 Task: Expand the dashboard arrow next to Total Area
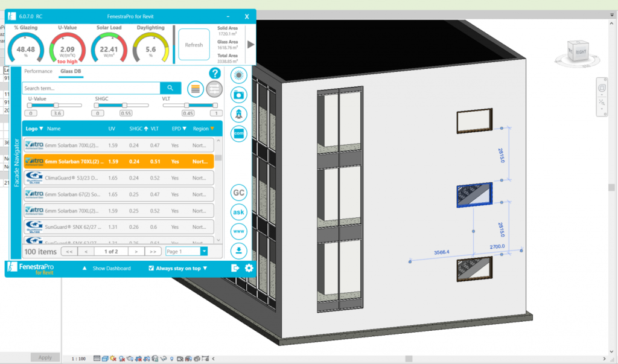point(250,45)
